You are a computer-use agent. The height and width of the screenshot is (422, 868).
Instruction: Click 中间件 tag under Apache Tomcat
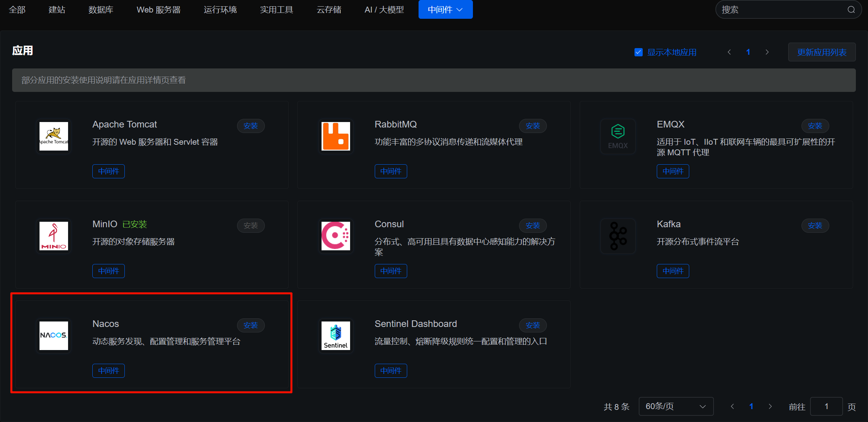(108, 171)
